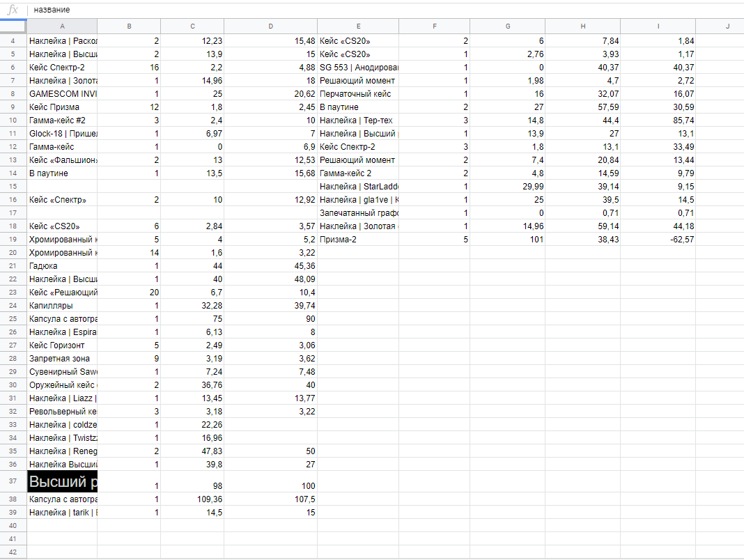Select row 37 header

pyautogui.click(x=13, y=481)
